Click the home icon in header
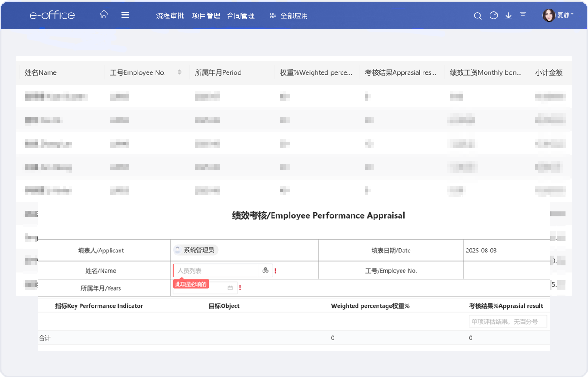The image size is (588, 377). (x=104, y=15)
